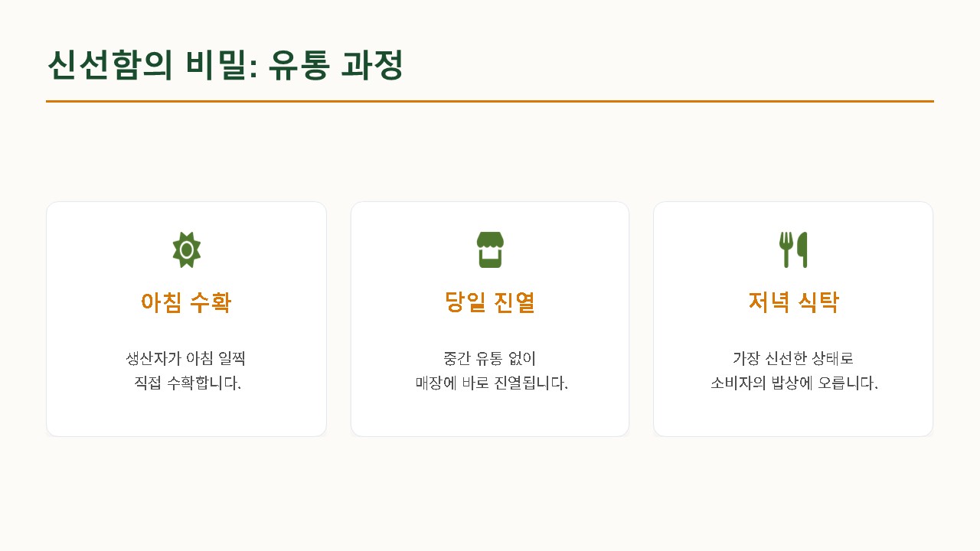Click the line 생산자가 아침 일찍
The width and height of the screenshot is (980, 551).
186,358
